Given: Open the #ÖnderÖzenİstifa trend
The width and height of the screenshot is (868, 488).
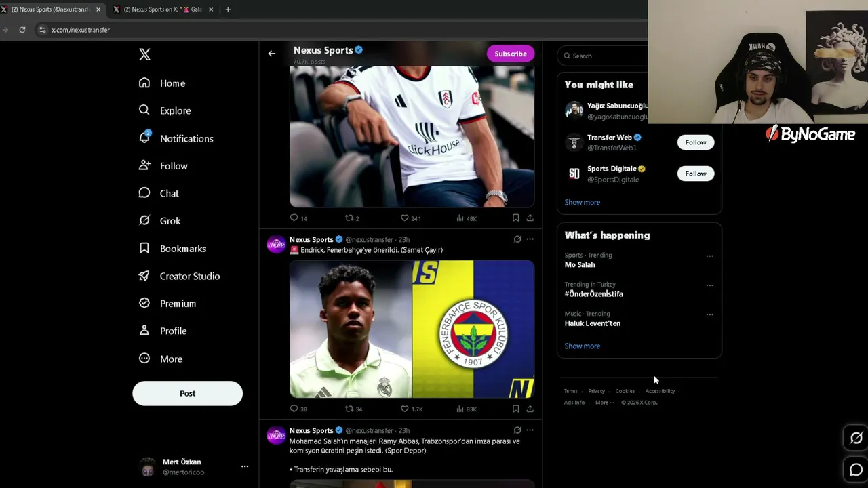Looking at the screenshot, I should (594, 294).
